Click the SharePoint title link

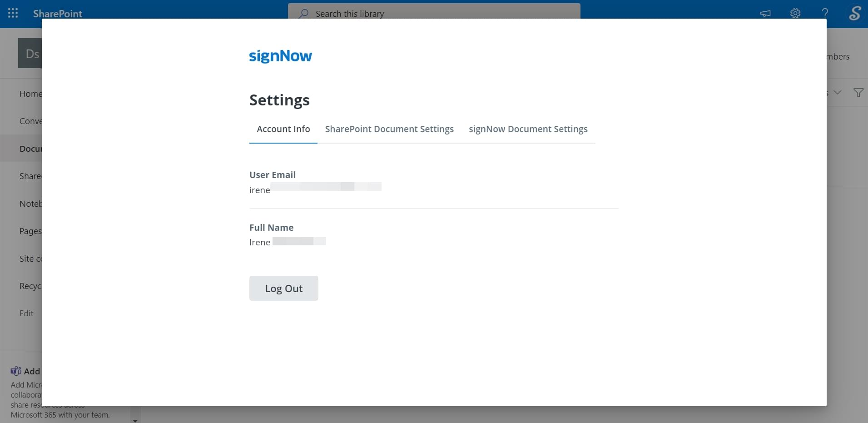click(x=58, y=14)
